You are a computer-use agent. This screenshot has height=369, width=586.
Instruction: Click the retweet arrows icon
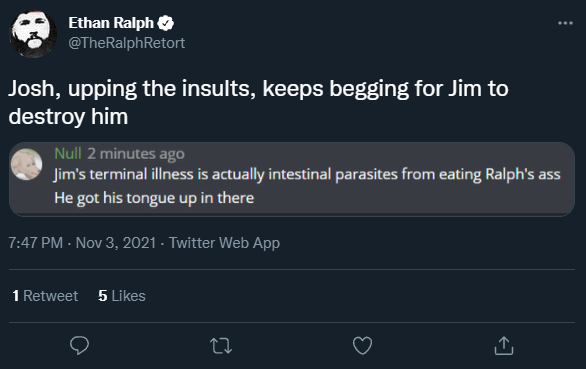(x=221, y=346)
